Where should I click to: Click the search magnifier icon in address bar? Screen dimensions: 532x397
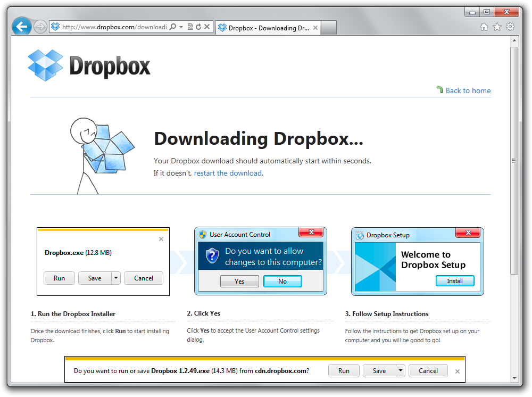(x=173, y=27)
